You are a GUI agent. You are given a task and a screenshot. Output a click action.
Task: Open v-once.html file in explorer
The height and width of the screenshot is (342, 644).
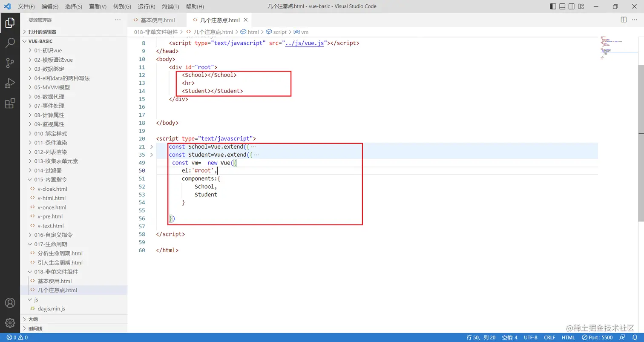coord(75,207)
